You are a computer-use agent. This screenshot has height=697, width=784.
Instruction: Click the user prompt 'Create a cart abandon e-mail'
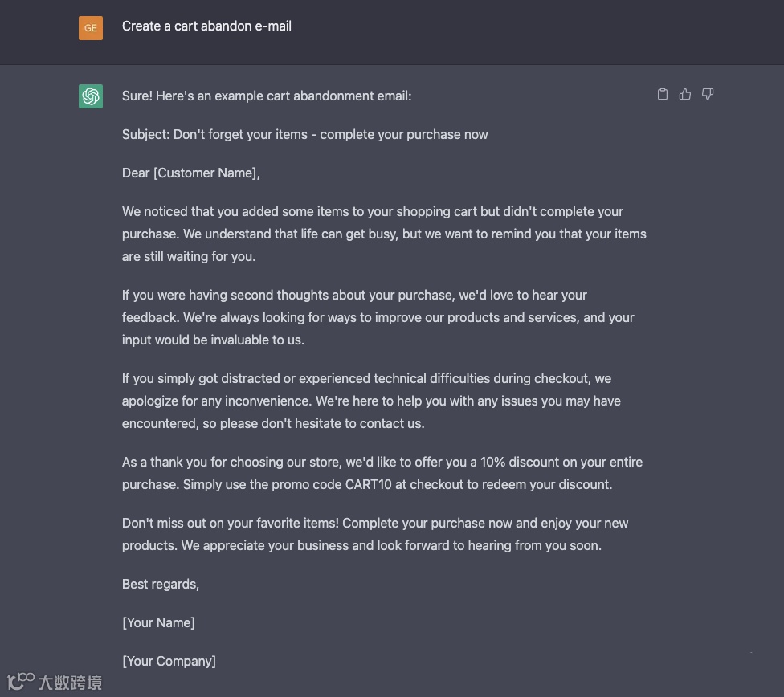coord(206,26)
